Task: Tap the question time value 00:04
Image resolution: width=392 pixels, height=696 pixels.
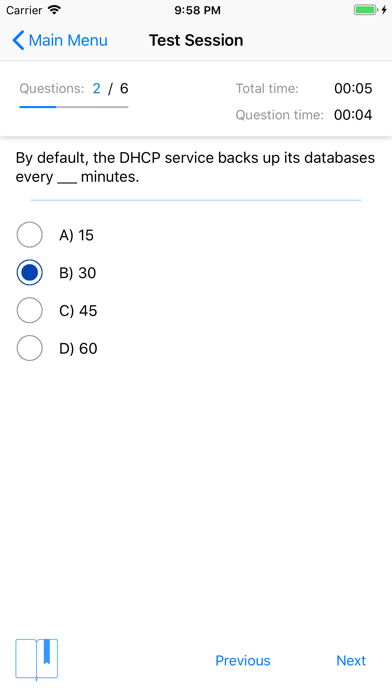Action: (x=353, y=115)
